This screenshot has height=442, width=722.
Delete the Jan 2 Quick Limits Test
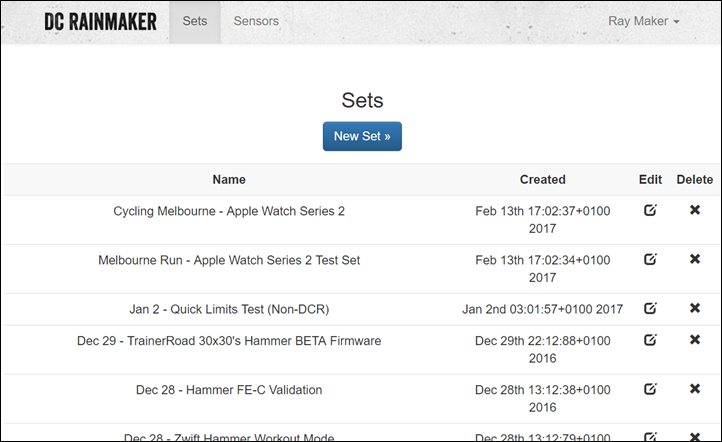point(695,308)
